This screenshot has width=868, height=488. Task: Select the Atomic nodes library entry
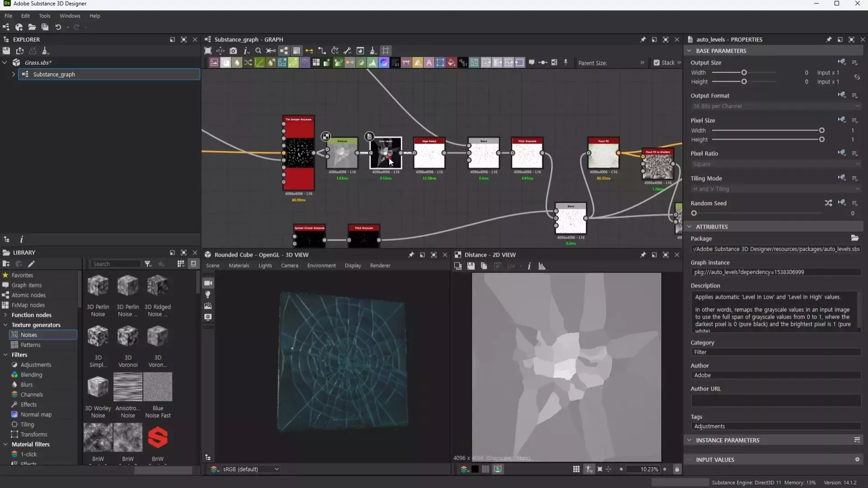28,295
